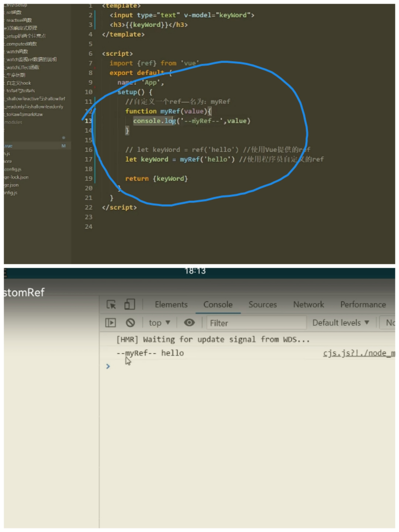Clear the console with the ban icon

[x=130, y=322]
